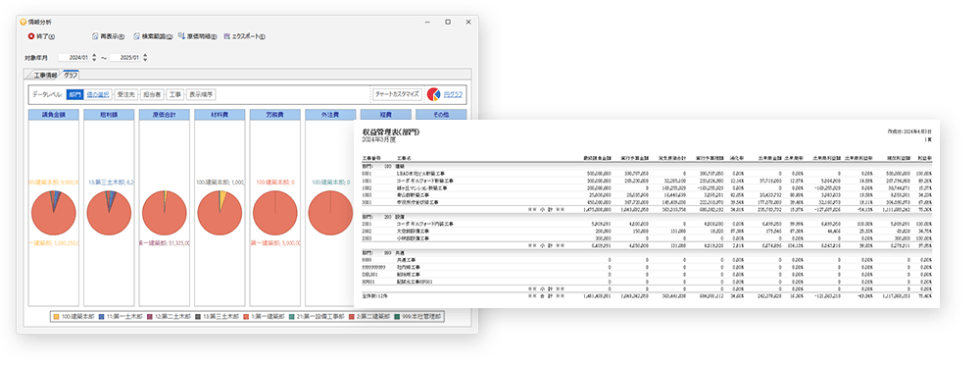Switch to the 工事情報 tab

[45, 76]
